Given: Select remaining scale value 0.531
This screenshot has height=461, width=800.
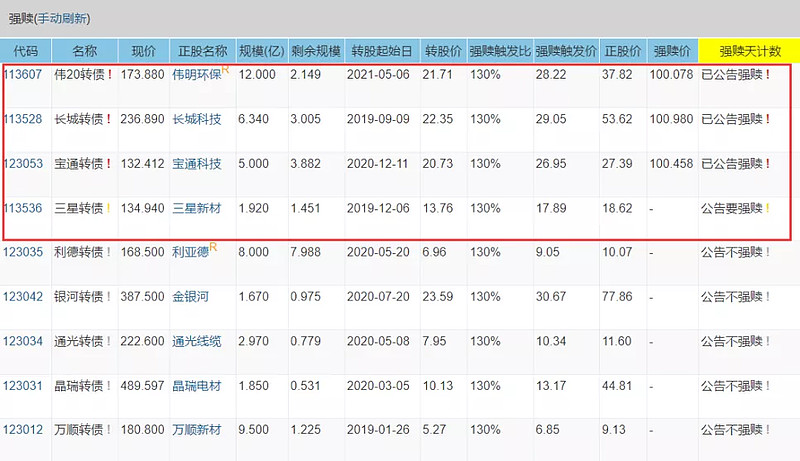Looking at the screenshot, I should coord(306,386).
